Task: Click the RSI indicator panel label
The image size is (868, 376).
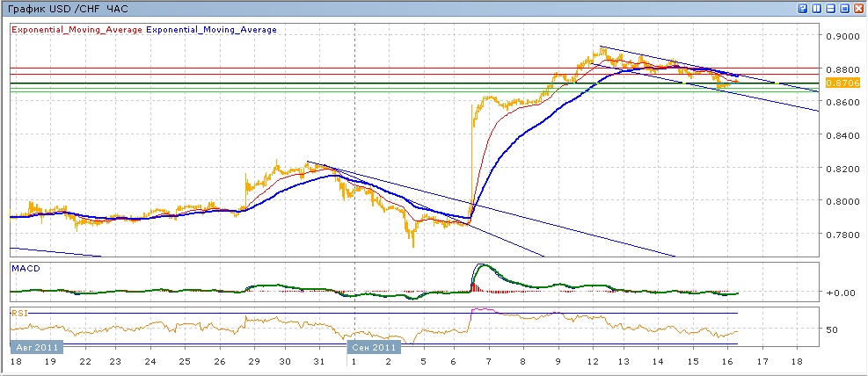Action: point(19,311)
